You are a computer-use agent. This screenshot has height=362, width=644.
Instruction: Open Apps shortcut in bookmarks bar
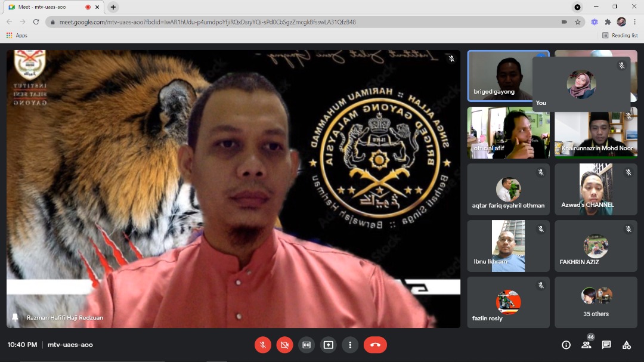coord(17,35)
